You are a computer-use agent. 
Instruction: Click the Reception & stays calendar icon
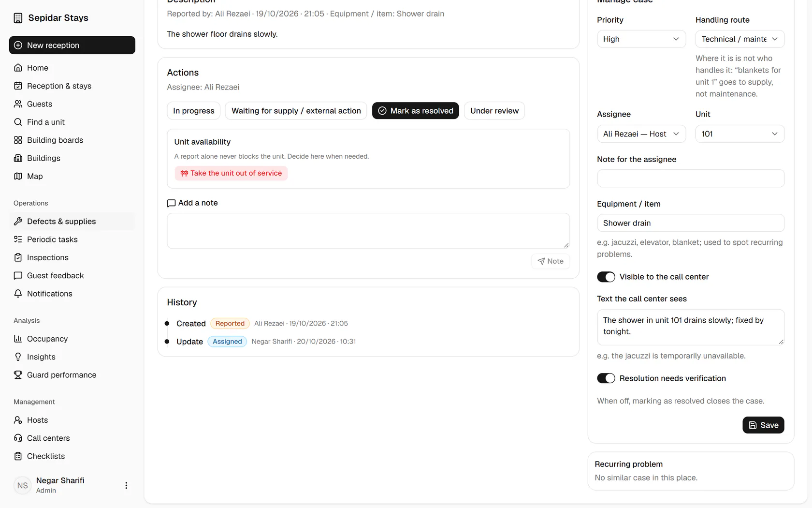(18, 86)
